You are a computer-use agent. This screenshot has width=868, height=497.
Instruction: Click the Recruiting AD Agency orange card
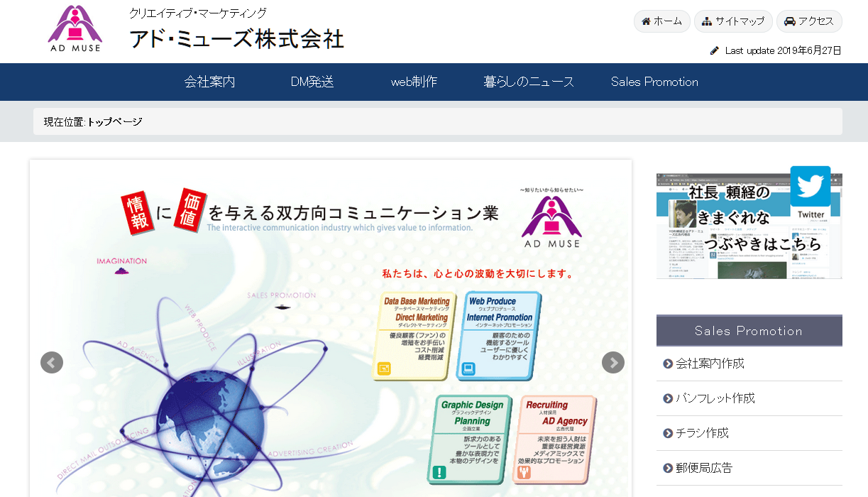[x=554, y=439]
